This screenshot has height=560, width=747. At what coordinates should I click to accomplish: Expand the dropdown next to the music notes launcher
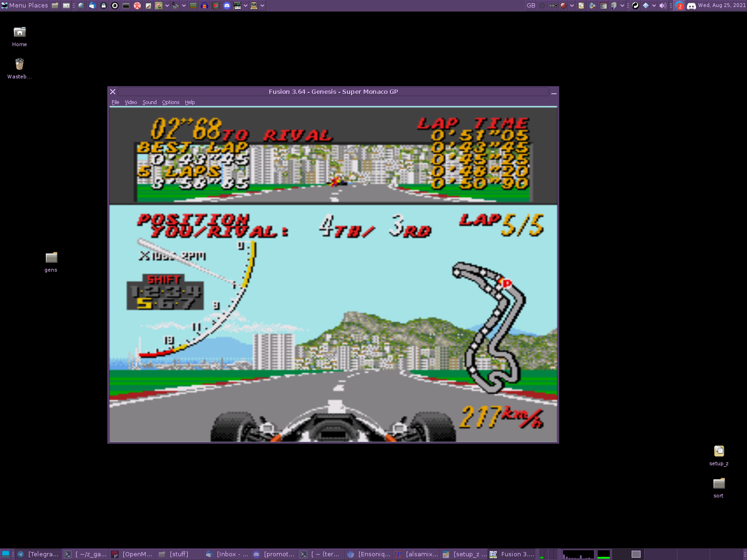(184, 6)
